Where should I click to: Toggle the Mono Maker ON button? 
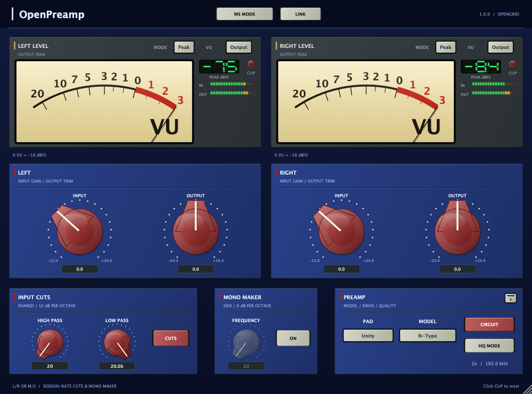293,338
